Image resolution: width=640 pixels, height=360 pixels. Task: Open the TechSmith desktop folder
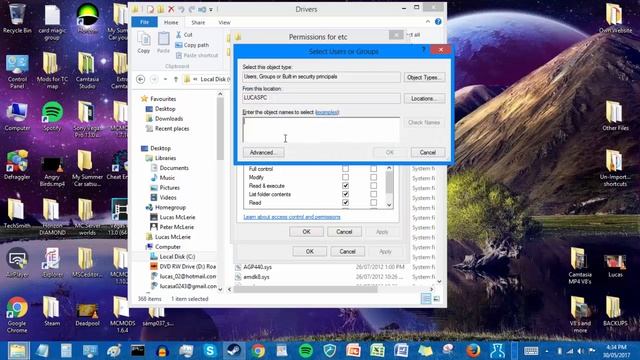pos(17,213)
